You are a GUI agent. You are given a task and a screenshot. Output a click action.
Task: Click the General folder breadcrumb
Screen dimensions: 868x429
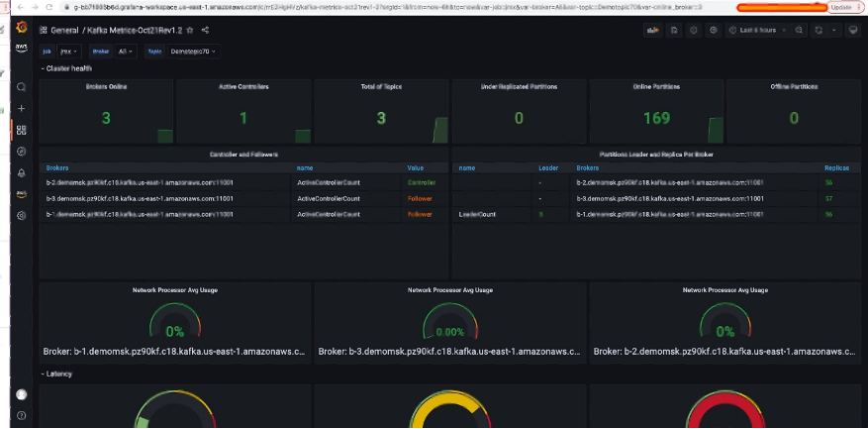point(64,31)
